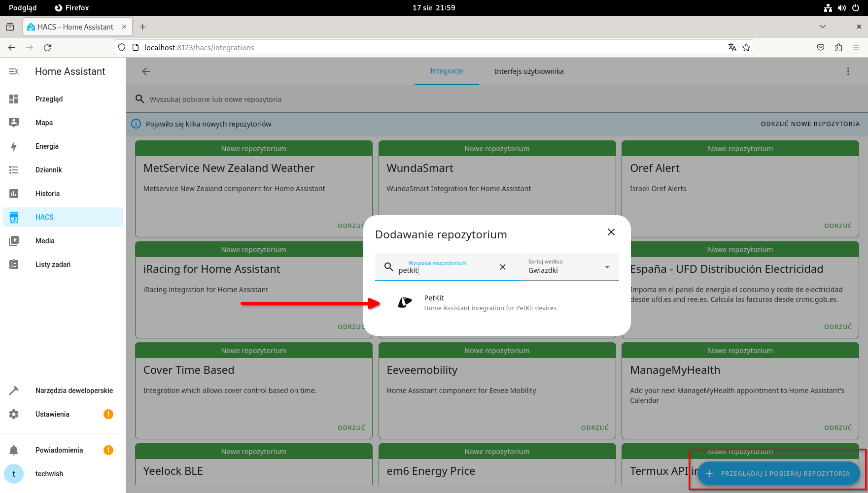Go back in Firefox browser history

[x=12, y=48]
